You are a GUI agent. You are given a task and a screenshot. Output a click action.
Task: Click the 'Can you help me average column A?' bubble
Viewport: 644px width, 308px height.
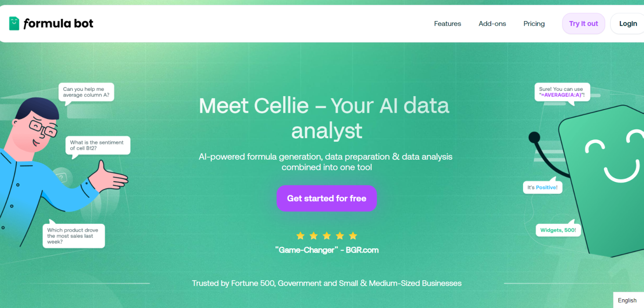86,92
